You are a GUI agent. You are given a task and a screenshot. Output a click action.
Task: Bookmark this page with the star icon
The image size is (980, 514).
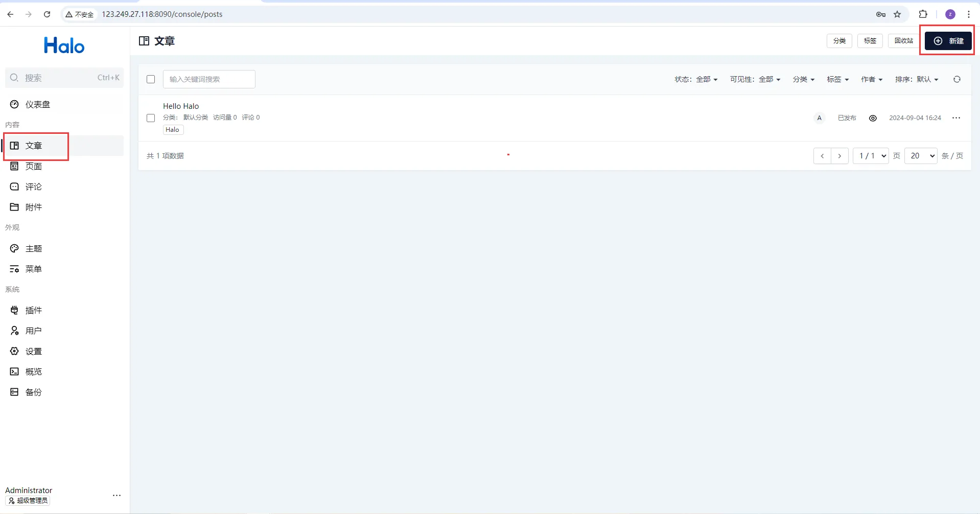897,14
